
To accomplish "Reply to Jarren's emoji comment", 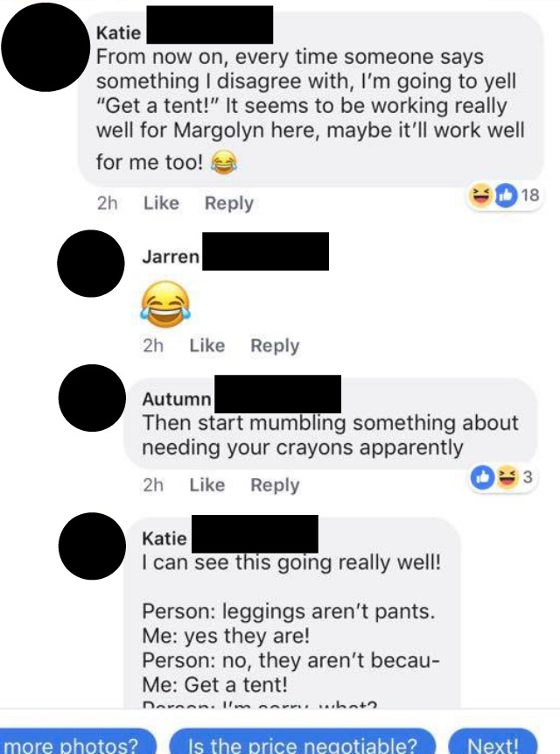I will coord(276,346).
